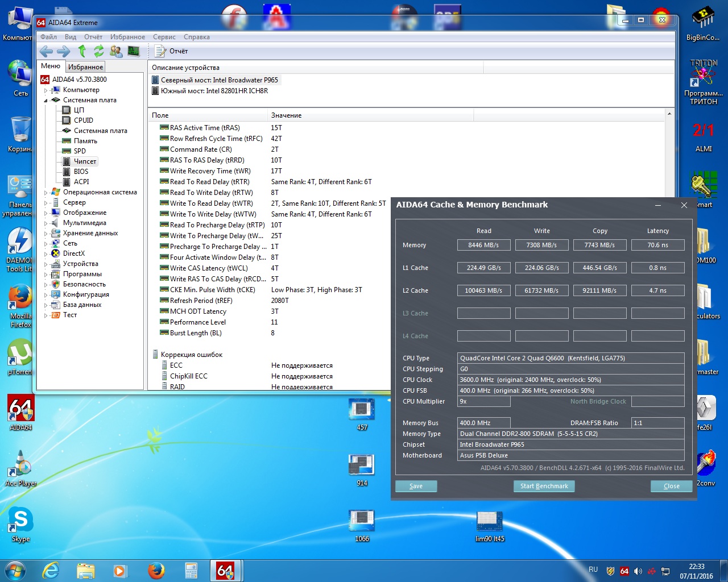Viewport: 728px width, 582px height.
Task: Select BIOS in the tree
Action: [81, 172]
